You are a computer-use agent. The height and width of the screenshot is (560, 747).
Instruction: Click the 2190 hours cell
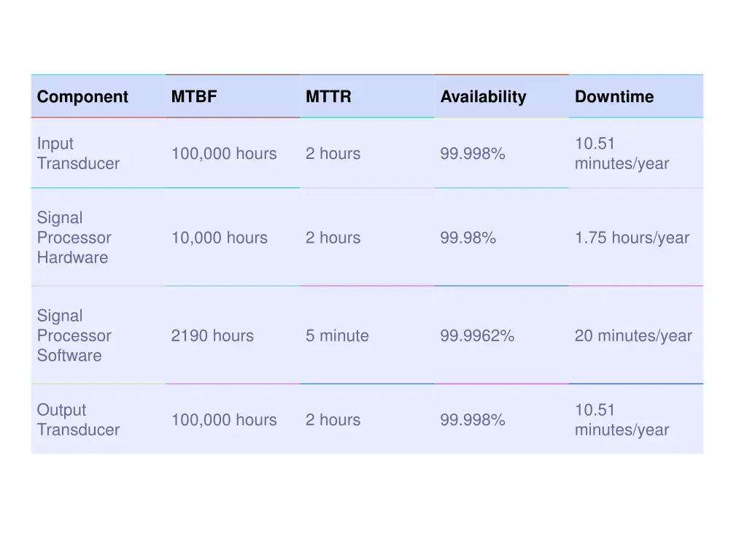(x=233, y=335)
